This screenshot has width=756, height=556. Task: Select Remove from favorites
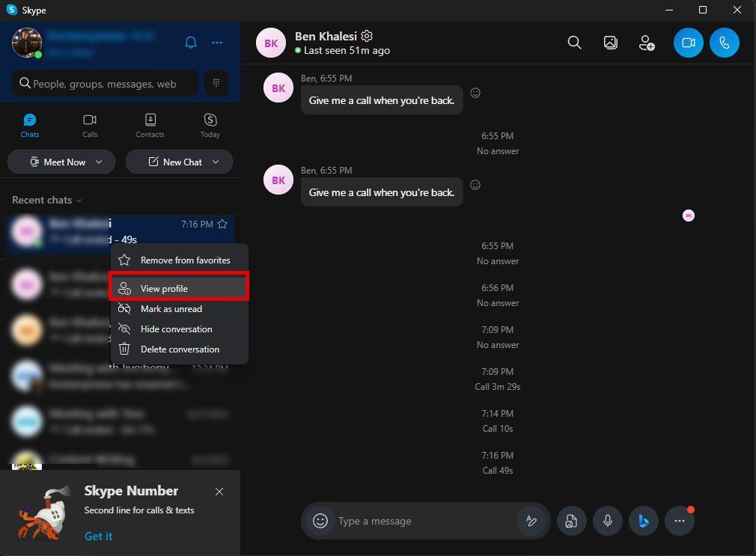180,260
